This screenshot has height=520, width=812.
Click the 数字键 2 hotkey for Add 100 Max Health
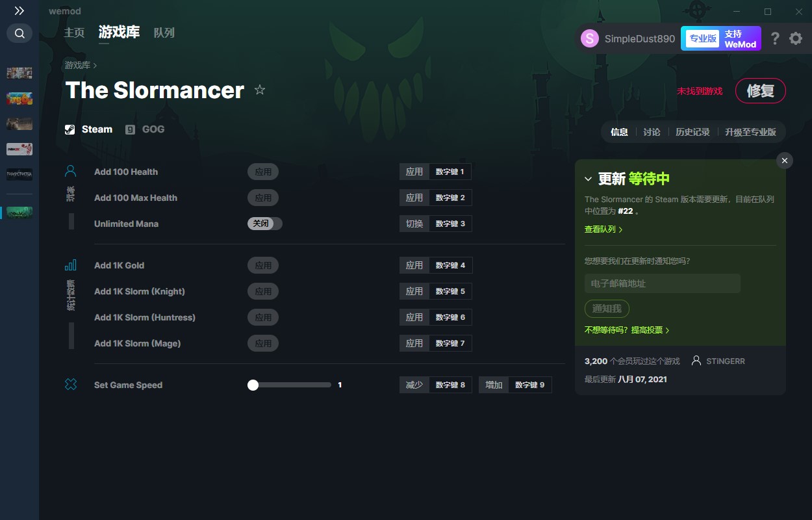tap(450, 198)
